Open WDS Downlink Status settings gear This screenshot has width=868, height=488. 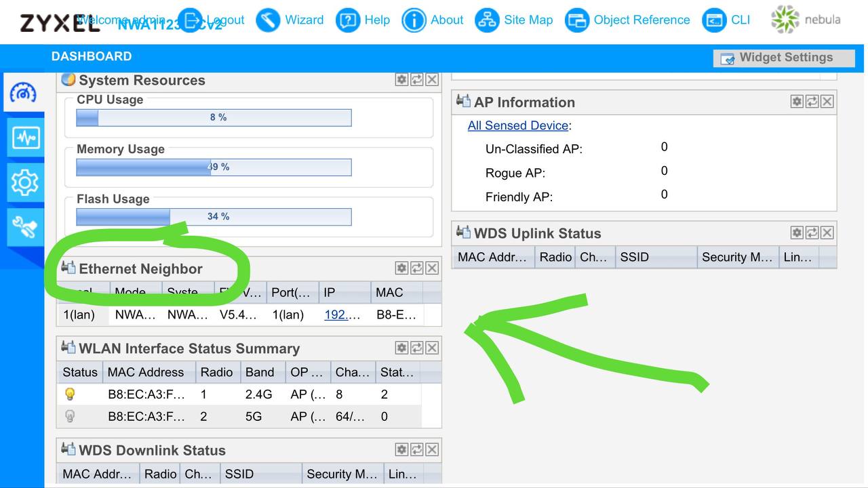(x=402, y=449)
